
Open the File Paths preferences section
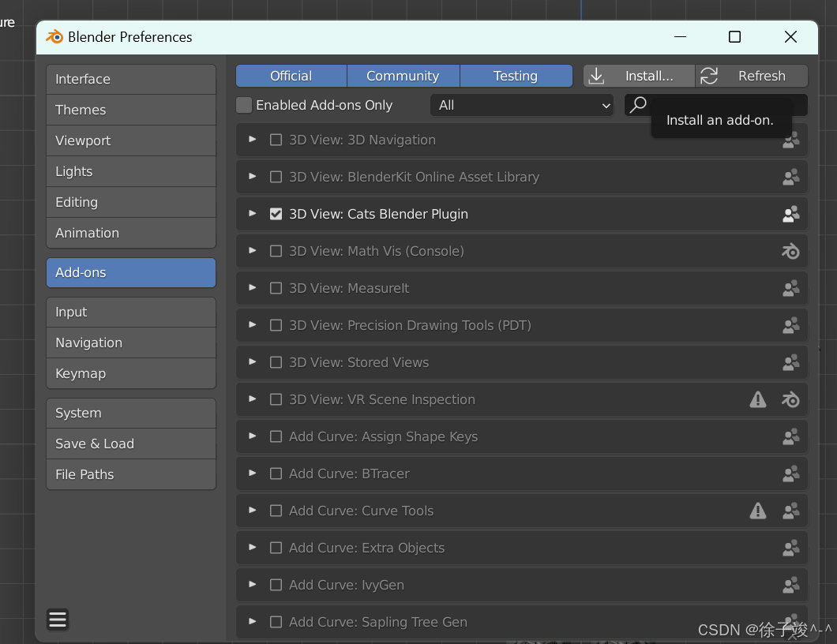tap(131, 474)
